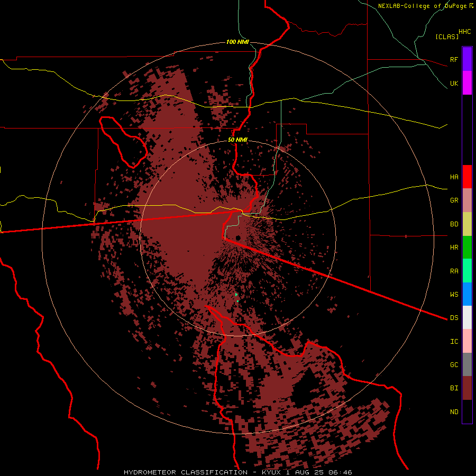Click the "100 NMI" range ring label

point(237,42)
